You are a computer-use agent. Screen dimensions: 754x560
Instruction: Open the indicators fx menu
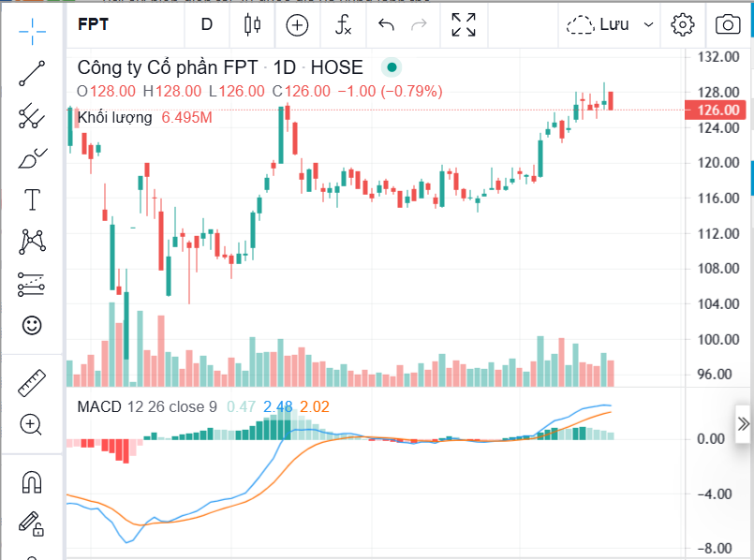pos(343,24)
